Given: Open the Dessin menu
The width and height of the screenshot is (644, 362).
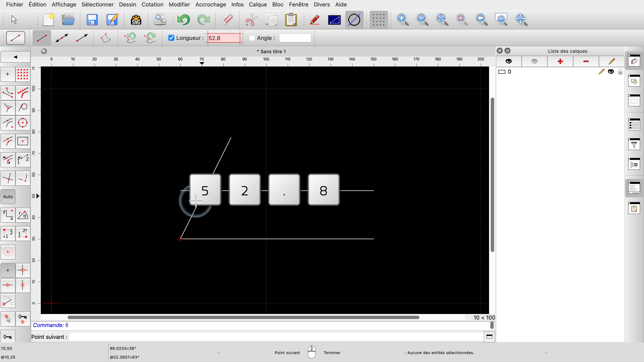Looking at the screenshot, I should point(128,4).
